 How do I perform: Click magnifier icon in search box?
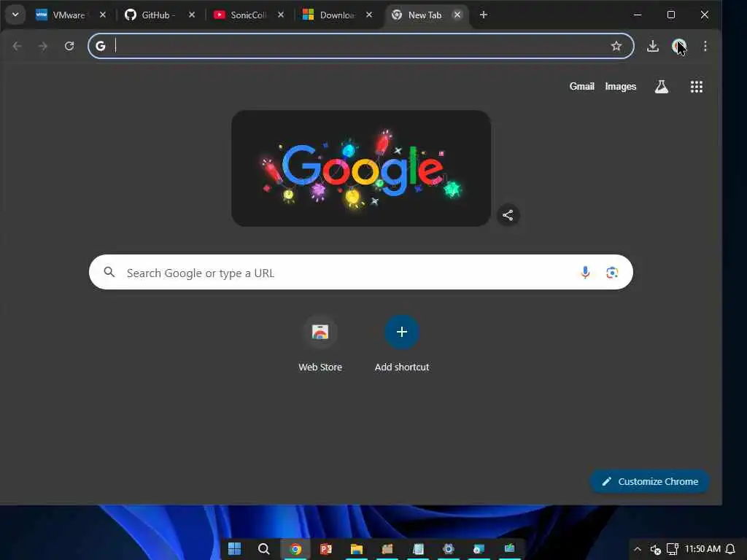[109, 272]
